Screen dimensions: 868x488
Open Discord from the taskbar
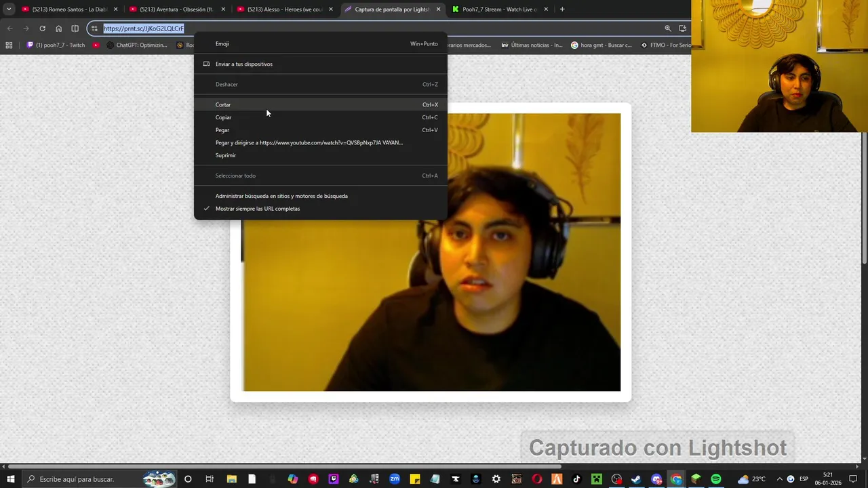coord(656,479)
